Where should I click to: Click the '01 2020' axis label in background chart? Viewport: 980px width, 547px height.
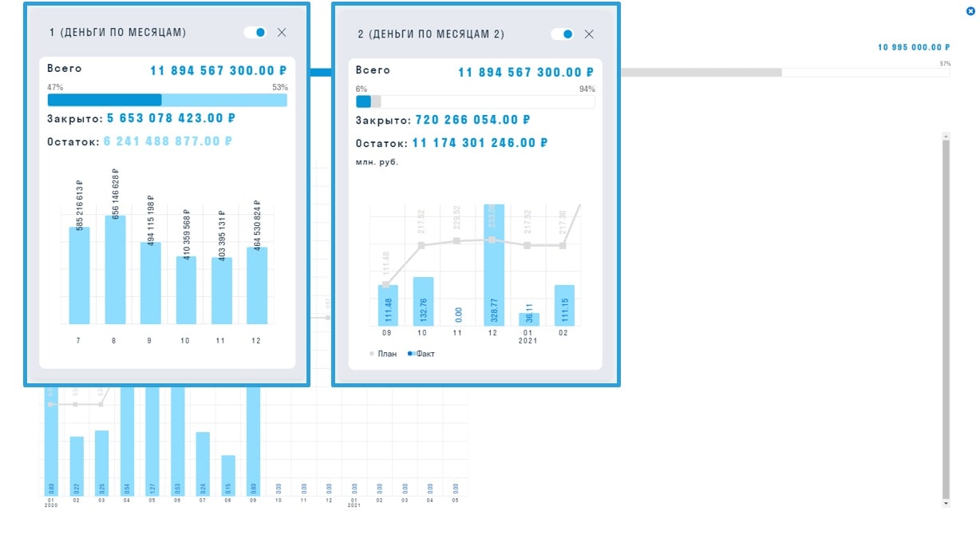coord(51,503)
